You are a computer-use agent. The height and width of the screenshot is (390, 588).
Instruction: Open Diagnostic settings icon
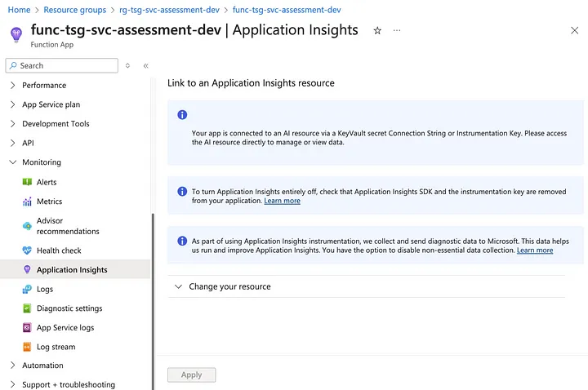click(x=27, y=308)
